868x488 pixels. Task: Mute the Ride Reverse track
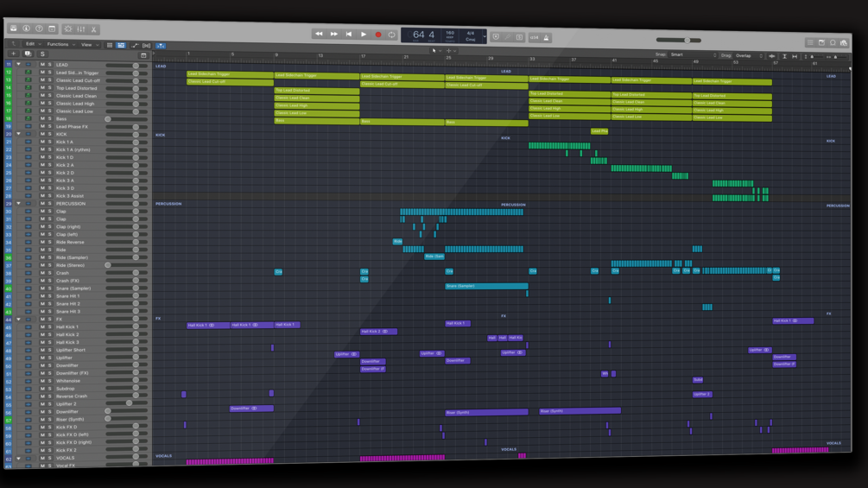coord(42,242)
